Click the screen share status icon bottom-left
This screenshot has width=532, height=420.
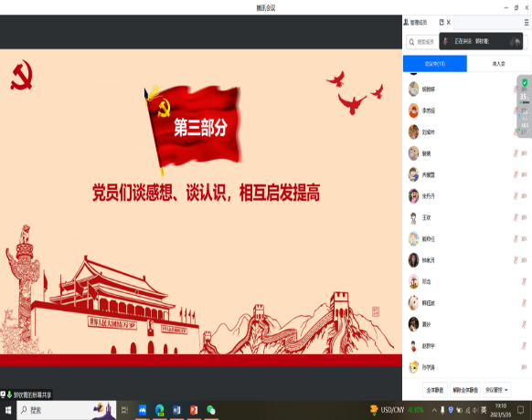(3, 394)
